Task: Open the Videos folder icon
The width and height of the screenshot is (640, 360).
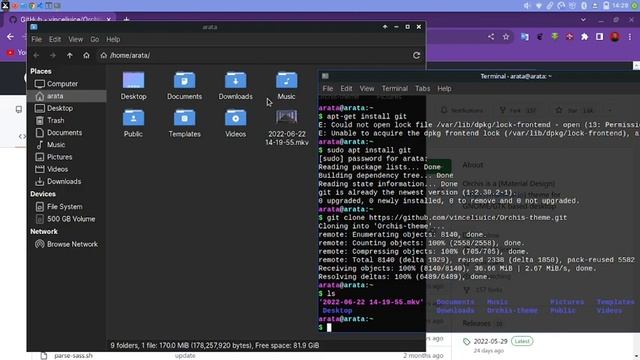Action: click(236, 123)
